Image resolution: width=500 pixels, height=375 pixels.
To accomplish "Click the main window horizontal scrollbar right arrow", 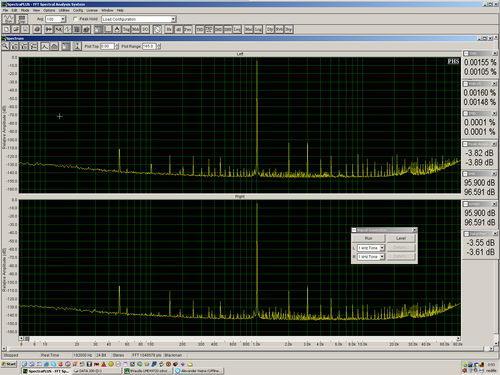I will [491, 349].
